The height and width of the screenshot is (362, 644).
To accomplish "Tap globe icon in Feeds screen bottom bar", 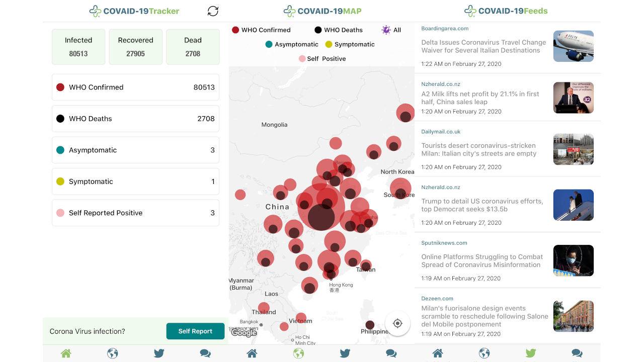I will coord(484,353).
